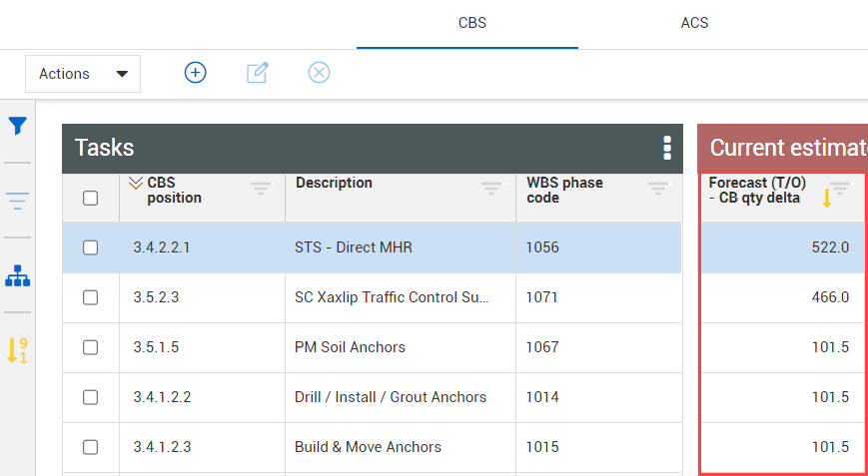Select checkbox for PM Soil Anchors row
The width and height of the screenshot is (868, 476).
91,347
